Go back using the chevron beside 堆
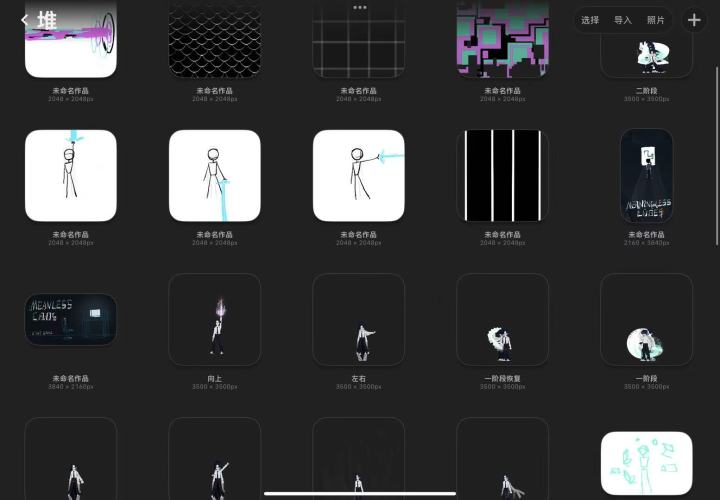 click(24, 20)
